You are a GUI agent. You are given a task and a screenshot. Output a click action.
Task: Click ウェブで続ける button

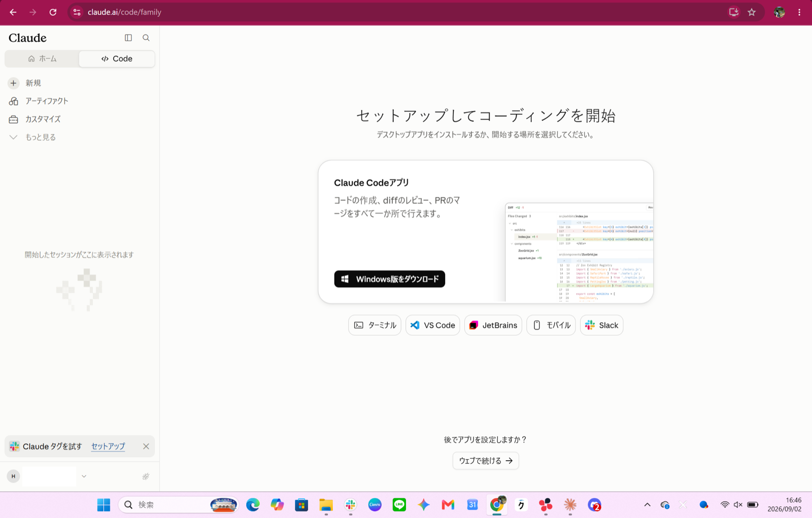[x=486, y=461]
